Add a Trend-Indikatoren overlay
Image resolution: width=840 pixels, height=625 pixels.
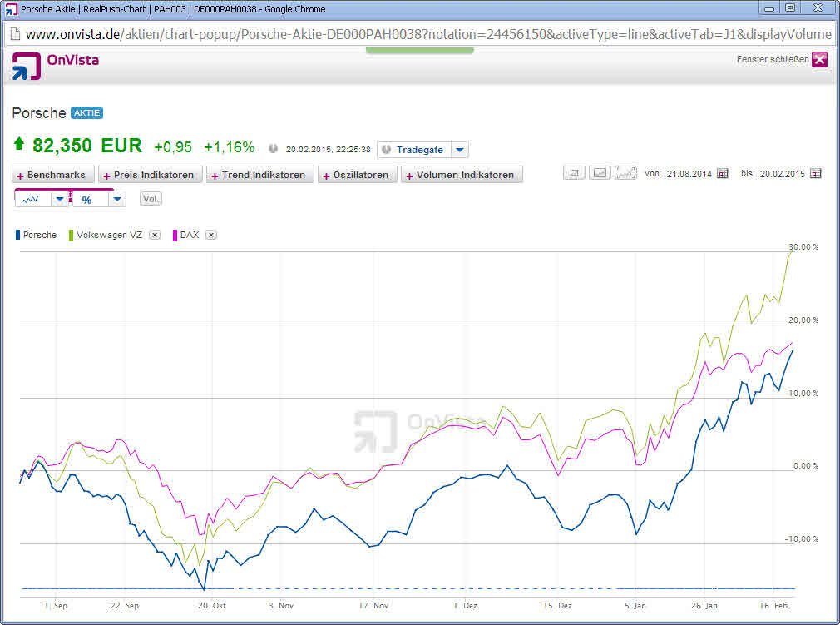(x=259, y=175)
